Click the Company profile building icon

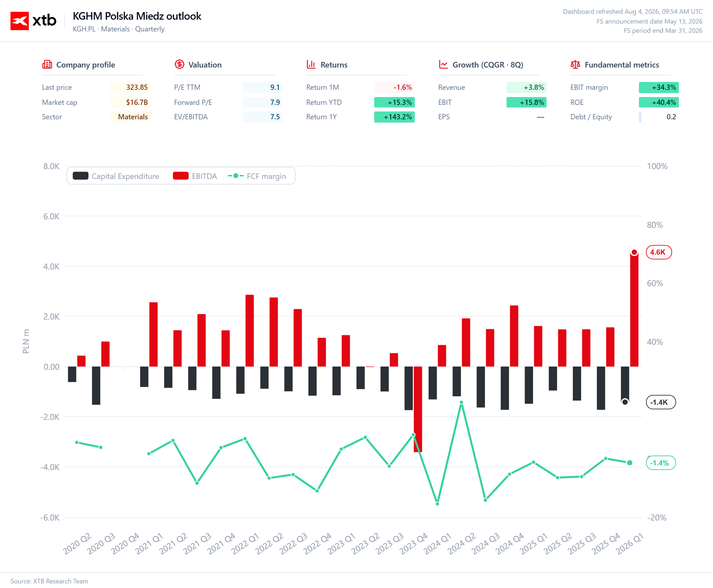[47, 64]
